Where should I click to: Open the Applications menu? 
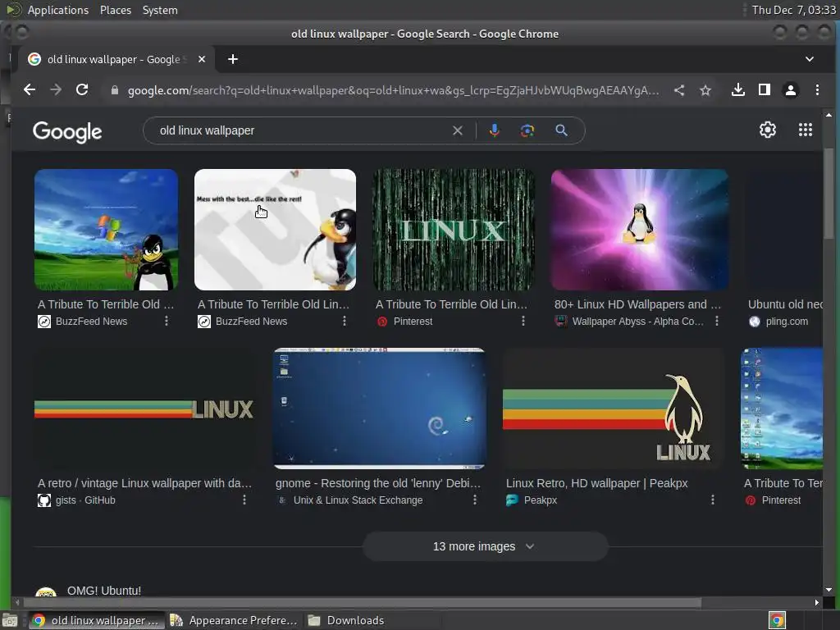click(58, 10)
